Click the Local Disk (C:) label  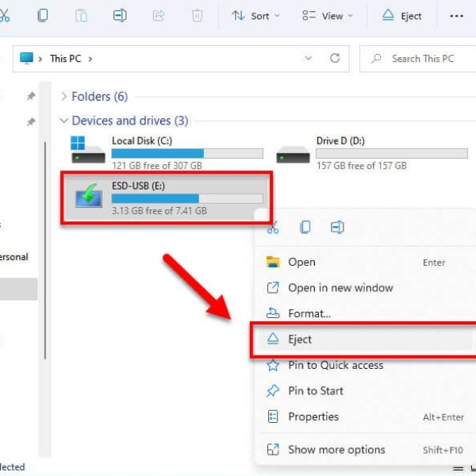point(142,141)
